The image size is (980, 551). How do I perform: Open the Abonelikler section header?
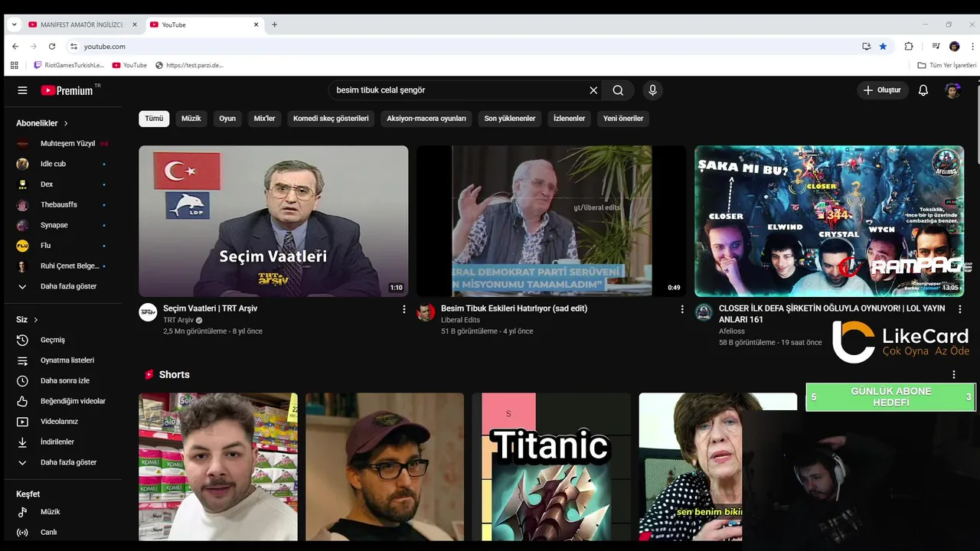[42, 123]
